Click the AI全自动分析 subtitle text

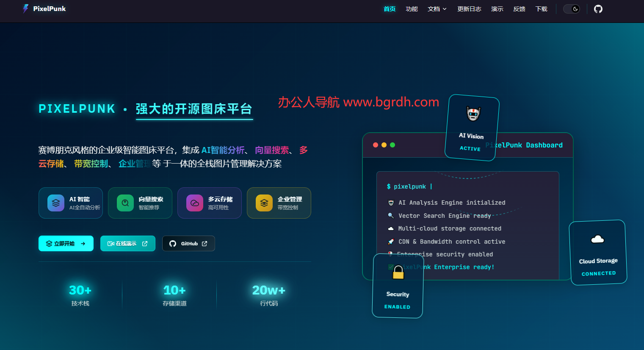tap(85, 208)
